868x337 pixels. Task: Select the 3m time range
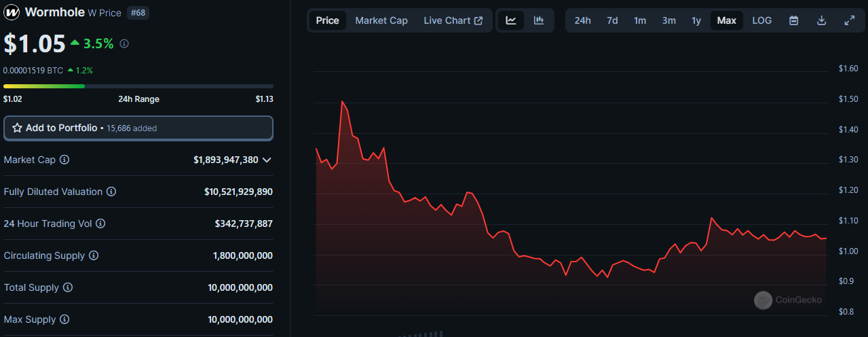pos(669,20)
